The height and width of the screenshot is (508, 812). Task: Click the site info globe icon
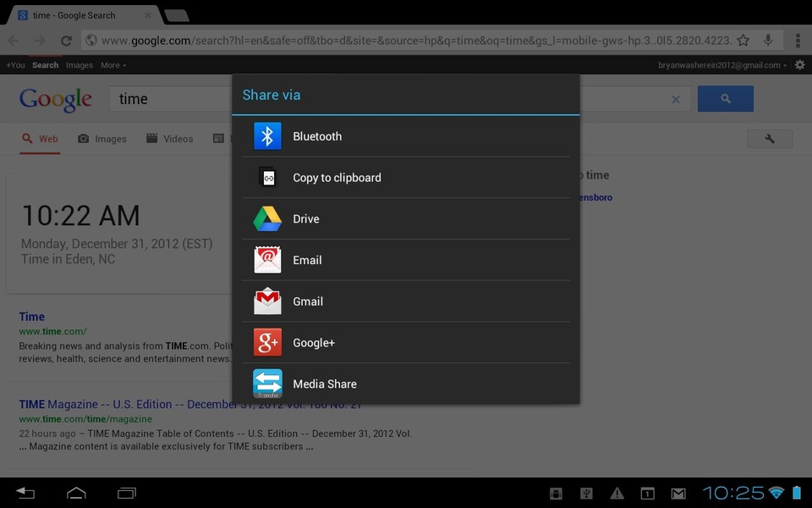[91, 40]
